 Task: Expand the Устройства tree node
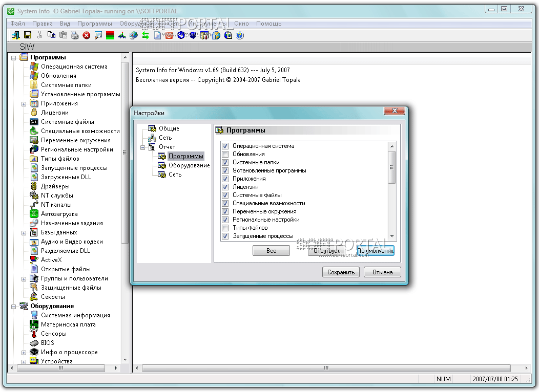coord(24,361)
